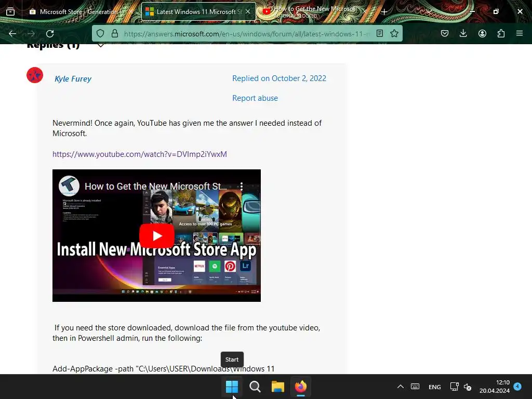Go back to previous page
Screen dimensions: 532x399
click(x=12, y=34)
